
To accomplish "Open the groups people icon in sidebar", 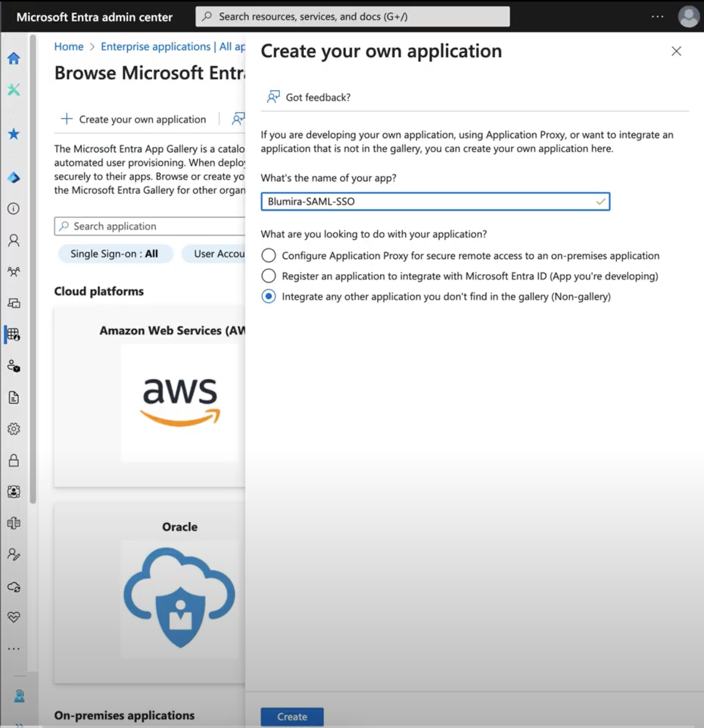I will click(x=14, y=272).
